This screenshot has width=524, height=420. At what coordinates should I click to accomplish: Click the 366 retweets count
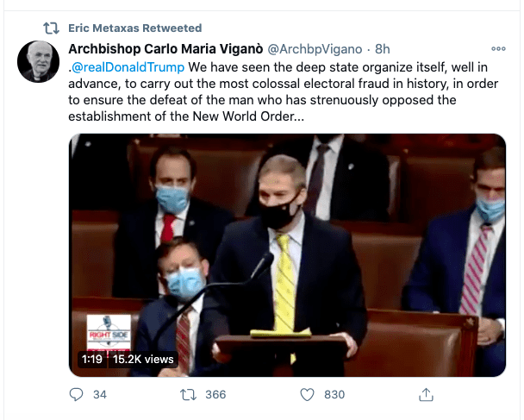(x=215, y=394)
